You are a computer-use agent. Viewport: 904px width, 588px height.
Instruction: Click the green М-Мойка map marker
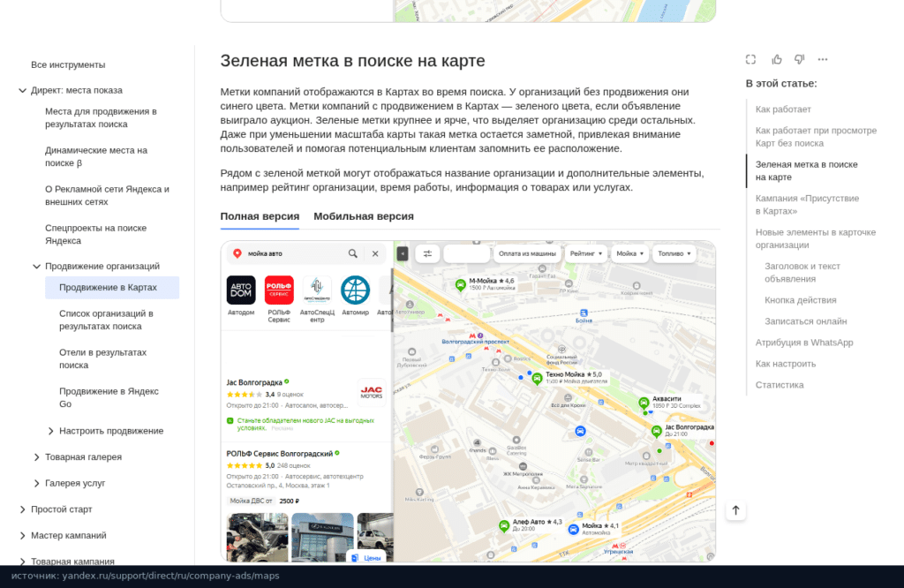[x=460, y=285]
